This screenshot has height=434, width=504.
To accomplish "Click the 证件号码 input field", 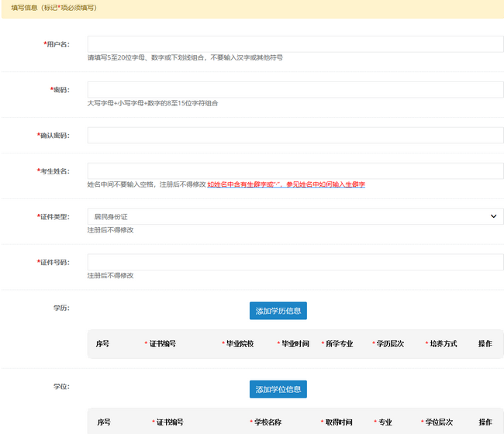I will point(295,263).
